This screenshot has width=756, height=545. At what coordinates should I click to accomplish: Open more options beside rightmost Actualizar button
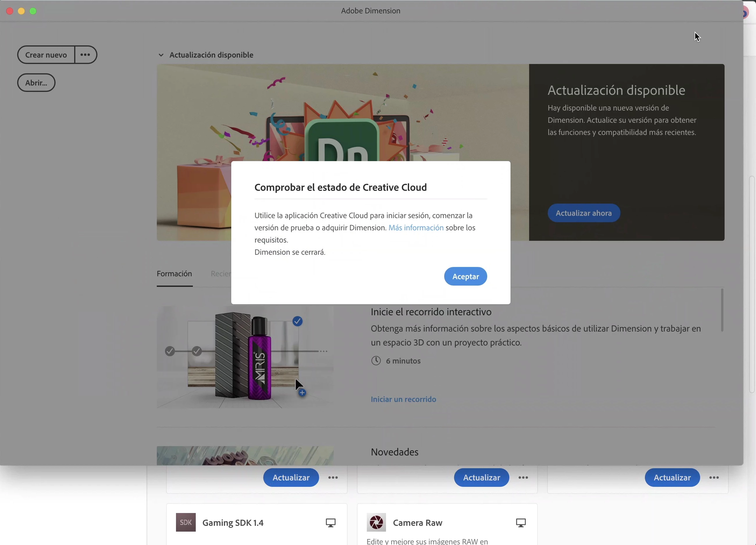[714, 477]
